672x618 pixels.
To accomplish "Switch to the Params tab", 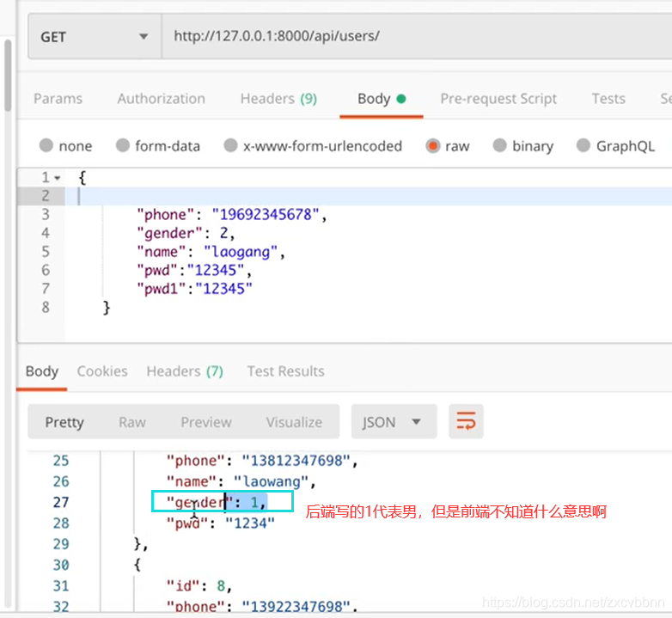I will point(58,99).
